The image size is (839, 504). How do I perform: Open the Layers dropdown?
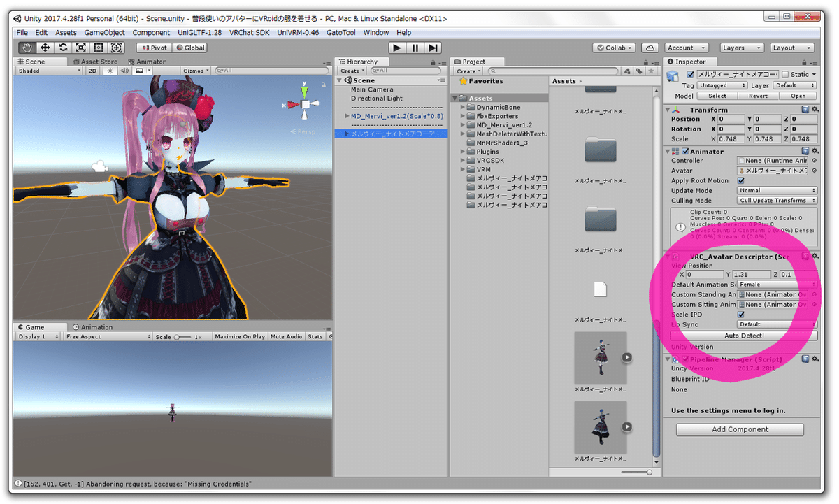click(741, 48)
